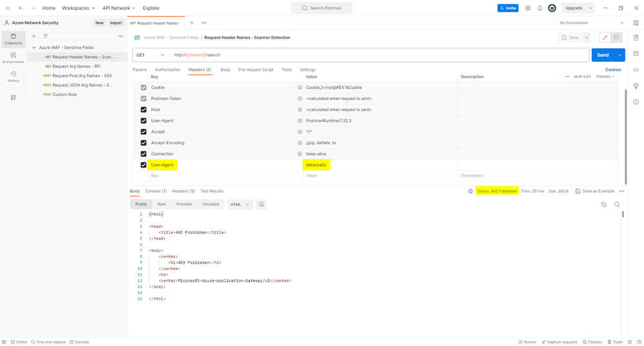Open the info icon in right sidebar
This screenshot has width=644, height=346.
tap(636, 102)
